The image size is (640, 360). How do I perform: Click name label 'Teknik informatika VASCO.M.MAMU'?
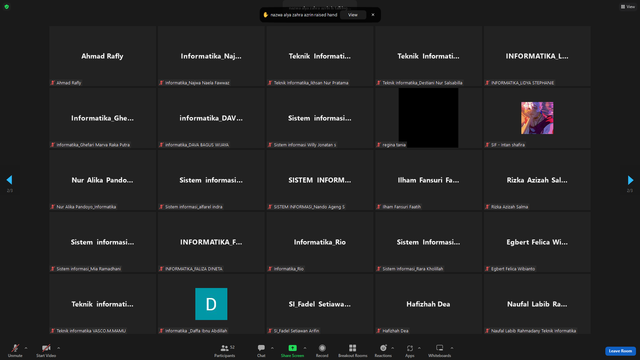point(91,331)
